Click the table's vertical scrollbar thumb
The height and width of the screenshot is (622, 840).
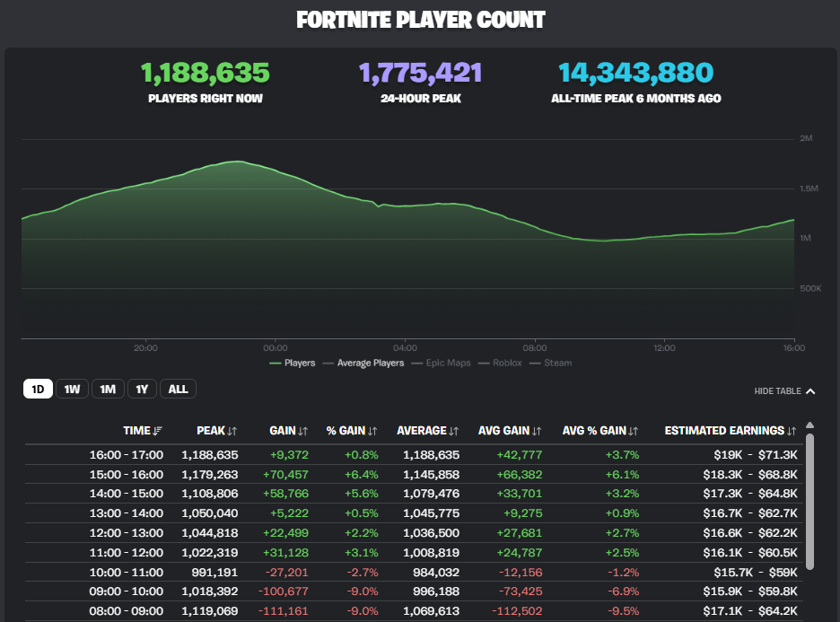tap(810, 502)
